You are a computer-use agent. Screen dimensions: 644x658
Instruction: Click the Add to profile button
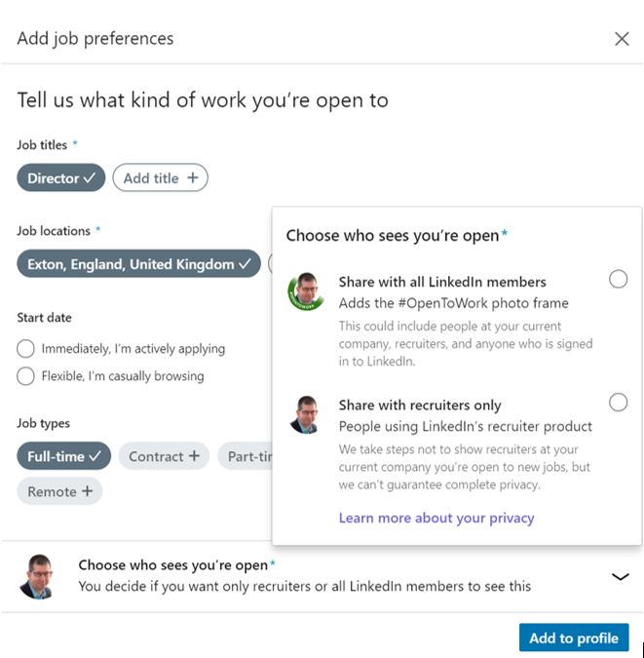pyautogui.click(x=574, y=638)
